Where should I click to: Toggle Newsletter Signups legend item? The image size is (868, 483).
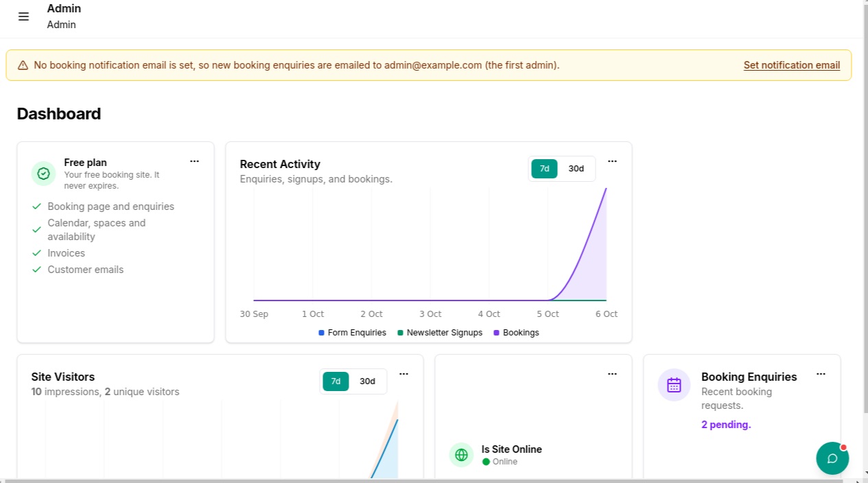[440, 333]
